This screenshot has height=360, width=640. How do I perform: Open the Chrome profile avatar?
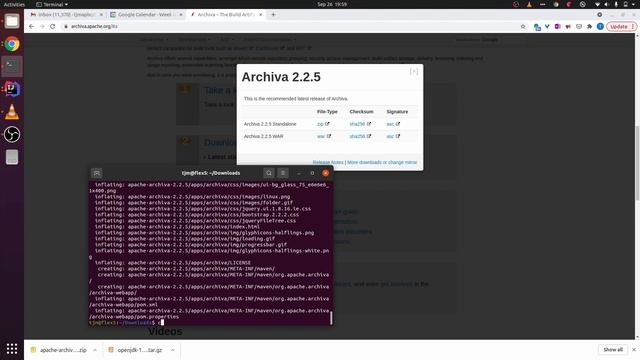coord(600,27)
